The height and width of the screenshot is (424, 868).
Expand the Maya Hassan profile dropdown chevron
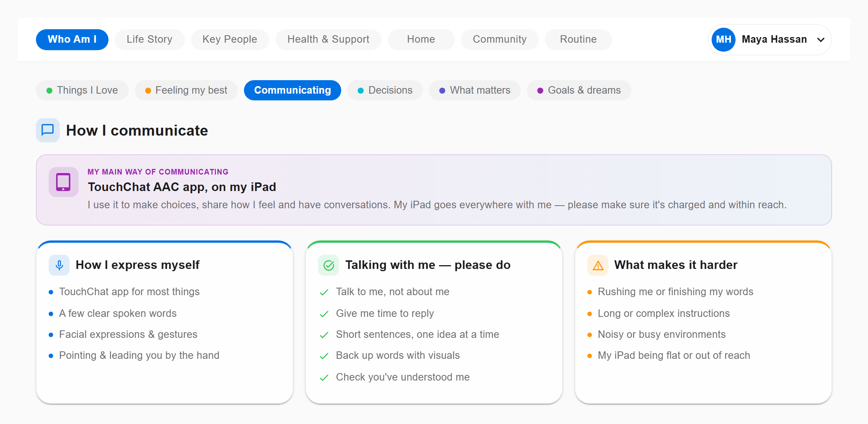821,40
